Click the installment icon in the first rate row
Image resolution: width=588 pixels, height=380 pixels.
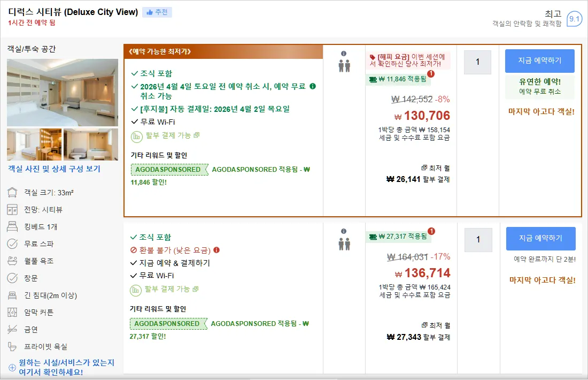pyautogui.click(x=137, y=136)
